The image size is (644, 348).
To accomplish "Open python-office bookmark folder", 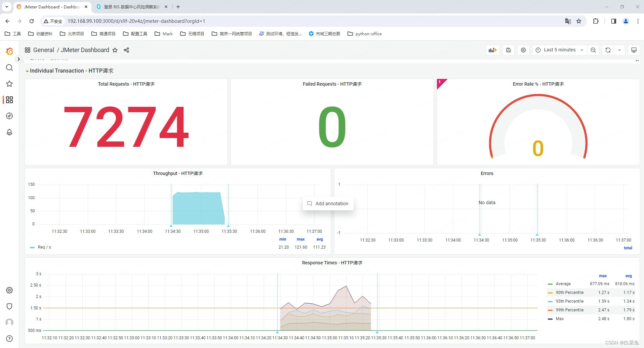I will coord(365,34).
